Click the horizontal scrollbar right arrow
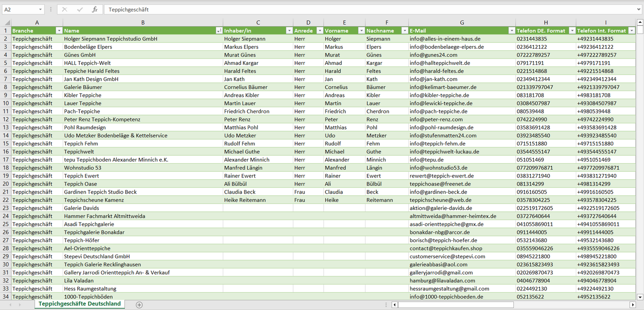Image resolution: width=644 pixels, height=310 pixels. pos(632,305)
